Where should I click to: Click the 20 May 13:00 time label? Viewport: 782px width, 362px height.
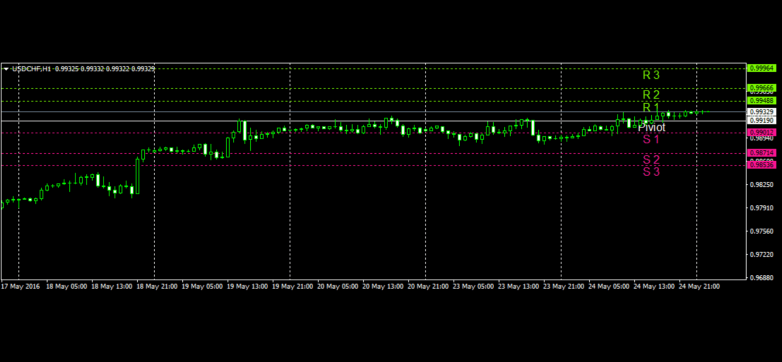click(383, 287)
